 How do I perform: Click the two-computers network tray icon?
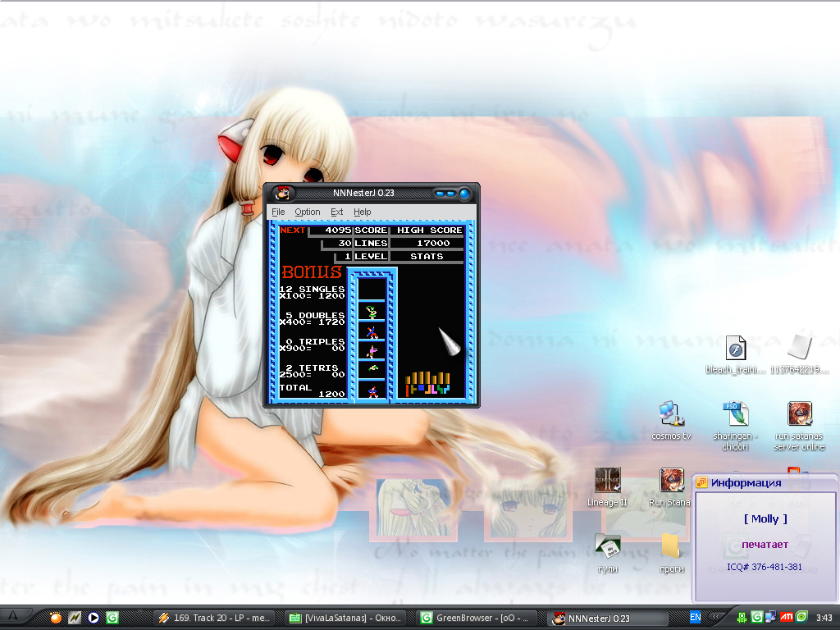click(x=770, y=617)
